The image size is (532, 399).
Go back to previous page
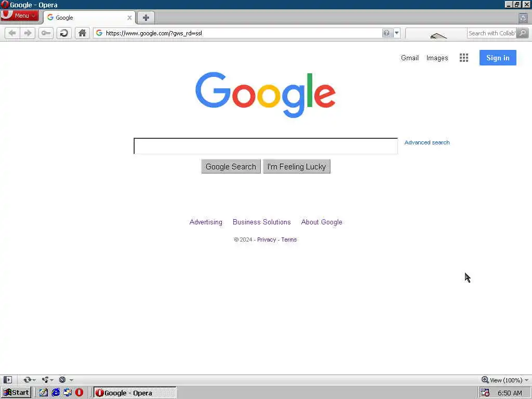point(12,33)
